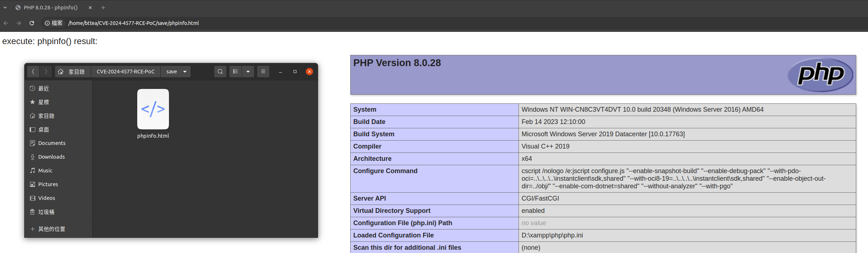This screenshot has width=868, height=253.
Task: Click the list view toggle icon
Action: [x=235, y=72]
